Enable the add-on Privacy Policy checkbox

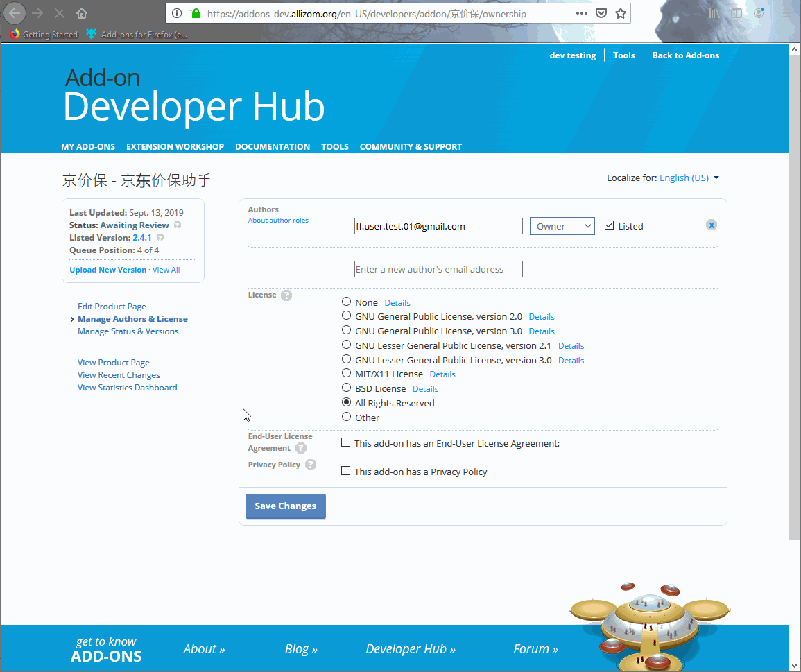click(345, 470)
